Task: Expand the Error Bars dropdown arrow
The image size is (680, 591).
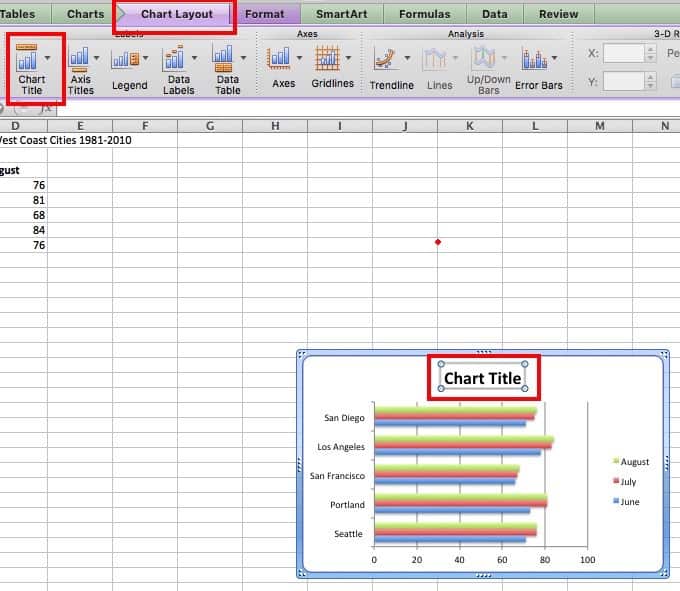Action: point(554,58)
